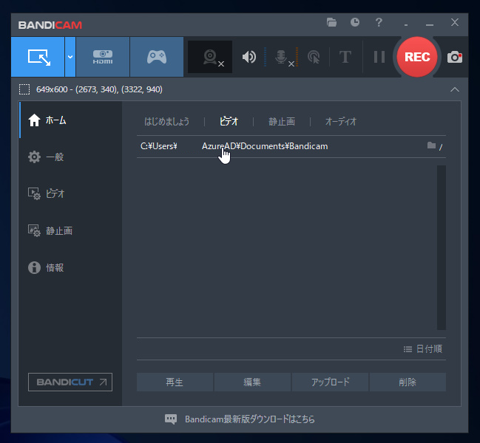This screenshot has height=443, width=480.
Task: Open the Bandicam最新版ダウンロード link
Action: [250, 419]
